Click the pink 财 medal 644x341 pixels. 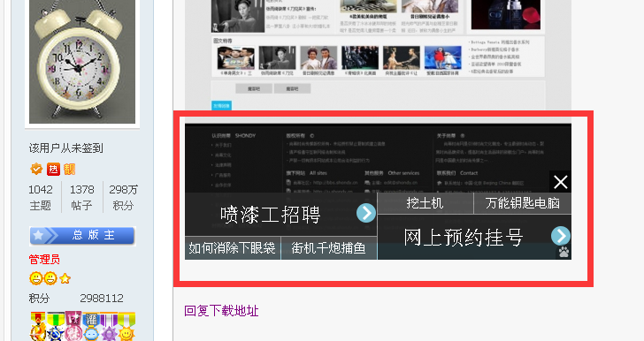coord(73,327)
